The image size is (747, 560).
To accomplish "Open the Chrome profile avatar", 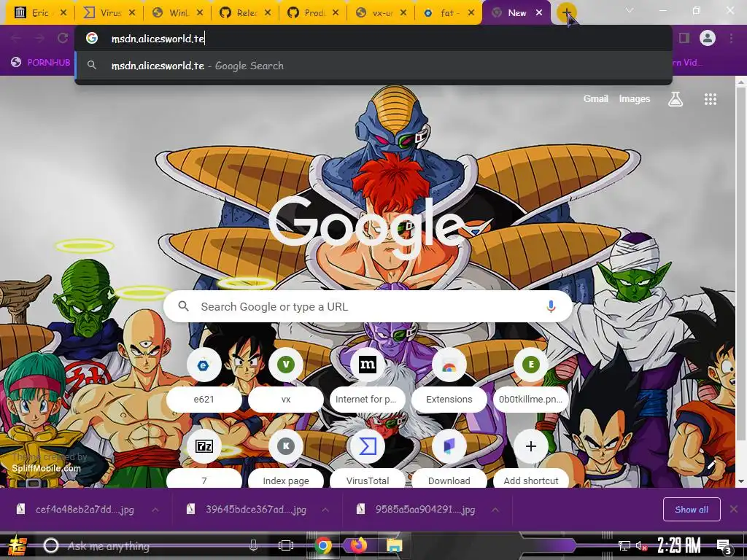I will (x=708, y=38).
